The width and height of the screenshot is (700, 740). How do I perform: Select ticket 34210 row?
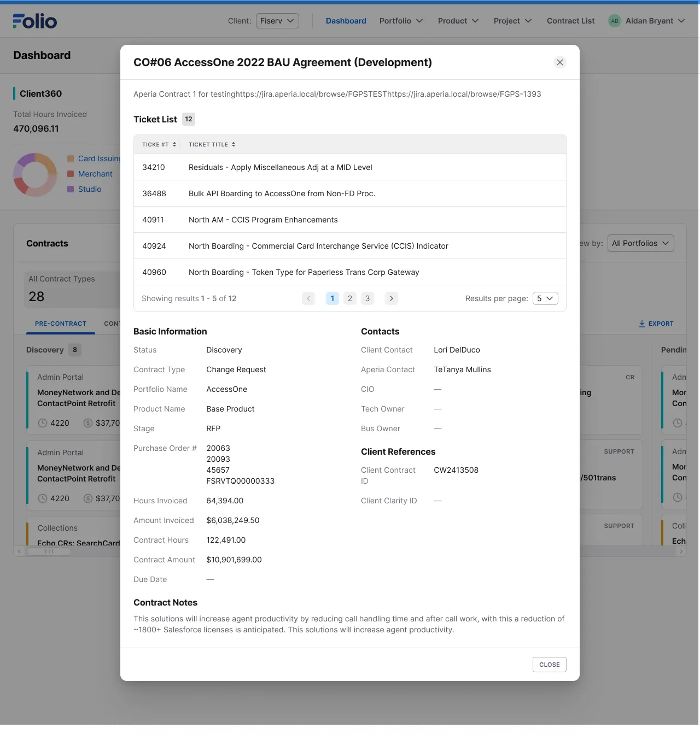click(x=350, y=167)
